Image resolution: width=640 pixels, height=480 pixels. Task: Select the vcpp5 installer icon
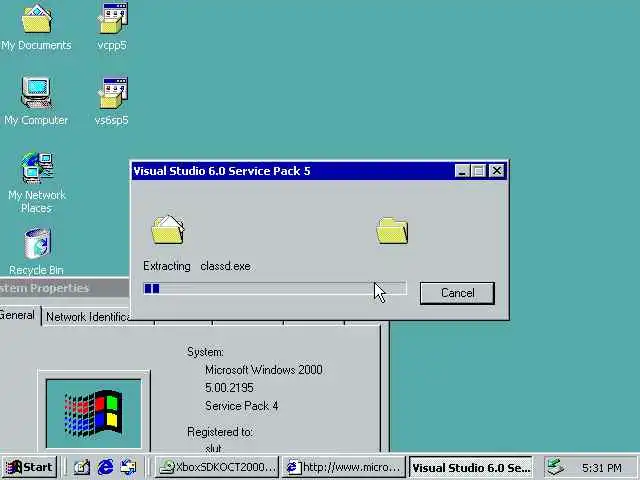pos(112,27)
